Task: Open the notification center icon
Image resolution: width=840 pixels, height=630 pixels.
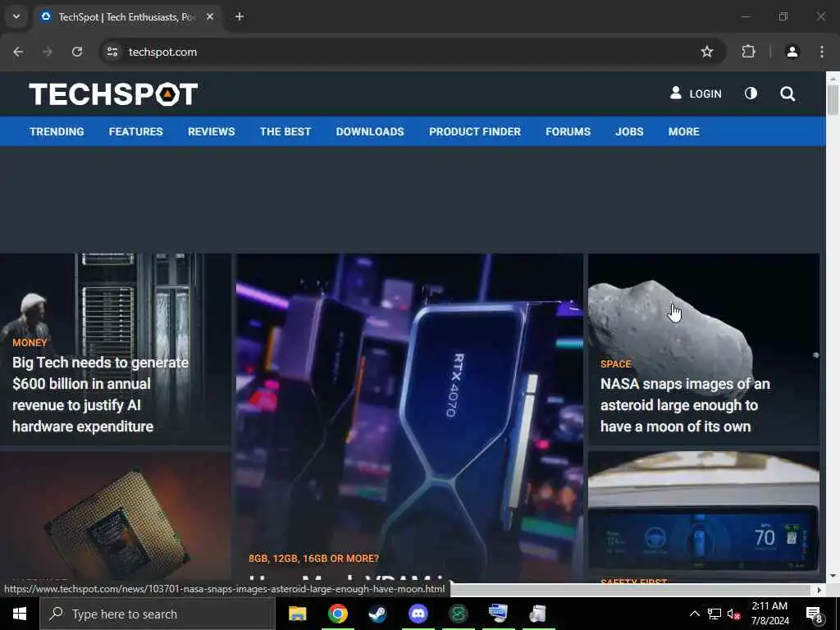Action: tap(814, 614)
